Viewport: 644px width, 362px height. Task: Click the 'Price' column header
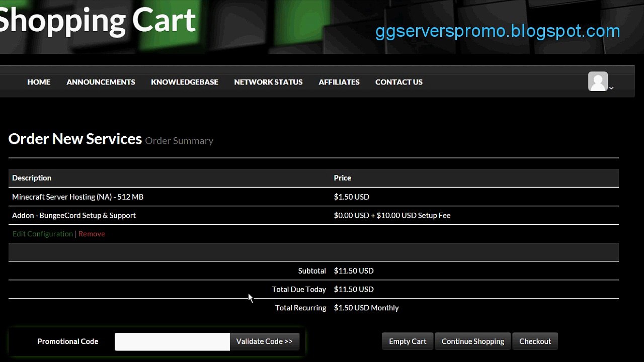[343, 178]
